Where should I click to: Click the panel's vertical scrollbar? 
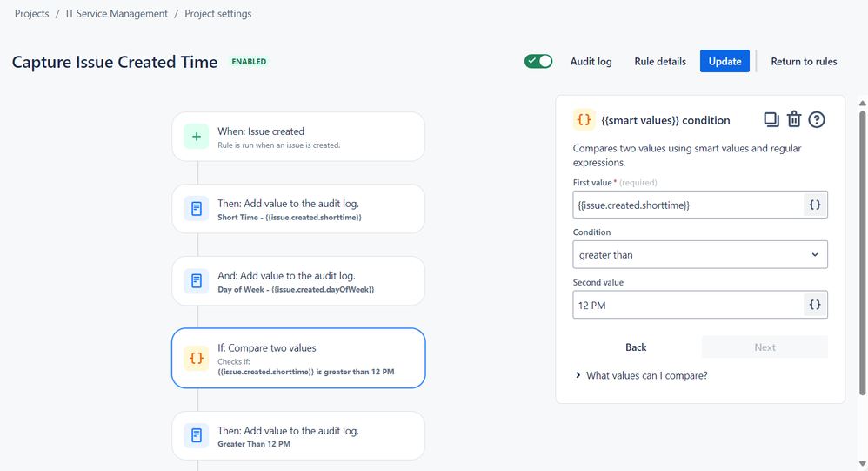point(862,253)
